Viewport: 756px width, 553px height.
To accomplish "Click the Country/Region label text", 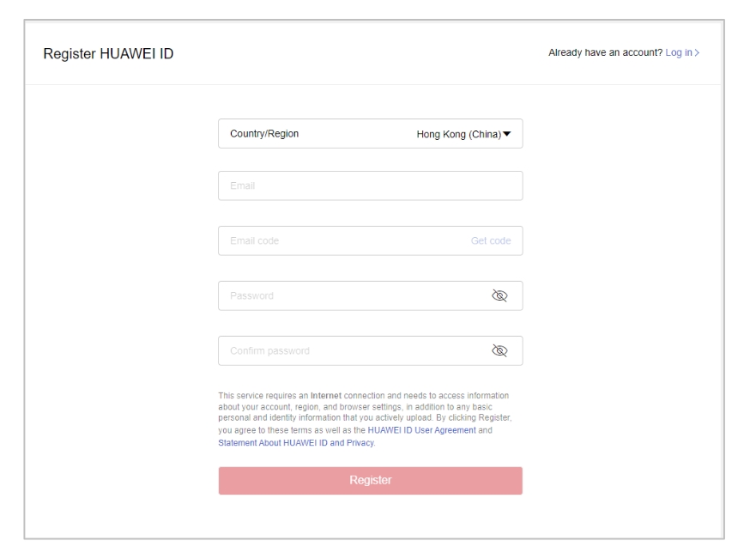I will (x=264, y=134).
